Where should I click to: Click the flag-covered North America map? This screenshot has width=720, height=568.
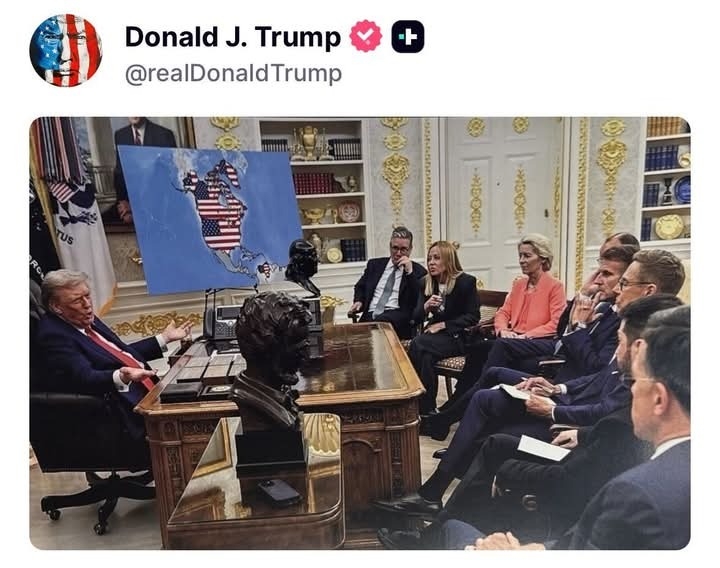pos(209,218)
